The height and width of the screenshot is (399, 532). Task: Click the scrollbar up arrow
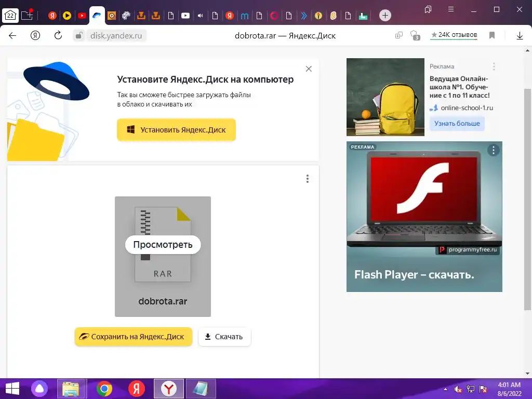pyautogui.click(x=527, y=51)
